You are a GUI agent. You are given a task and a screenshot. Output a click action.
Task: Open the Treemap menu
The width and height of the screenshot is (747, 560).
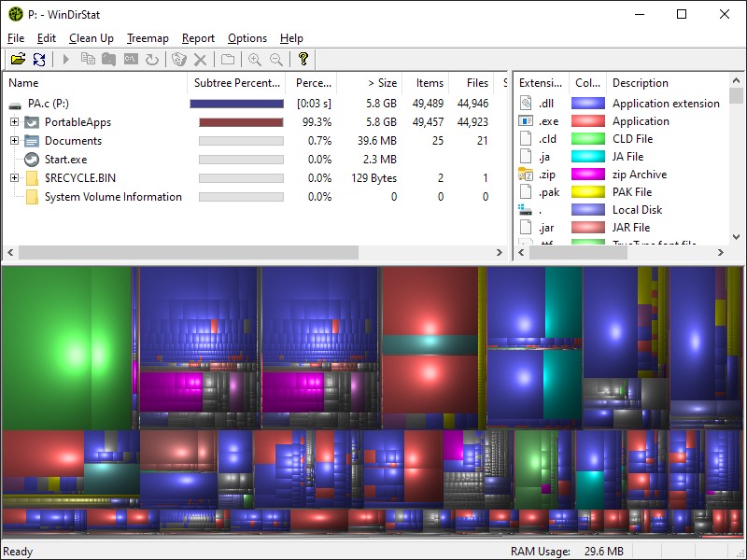pyautogui.click(x=148, y=38)
